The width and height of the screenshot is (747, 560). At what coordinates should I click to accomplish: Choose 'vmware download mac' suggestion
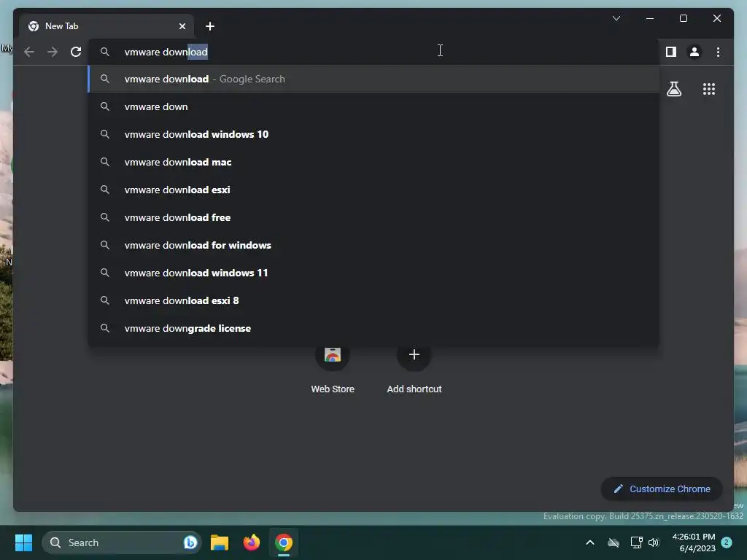(374, 162)
